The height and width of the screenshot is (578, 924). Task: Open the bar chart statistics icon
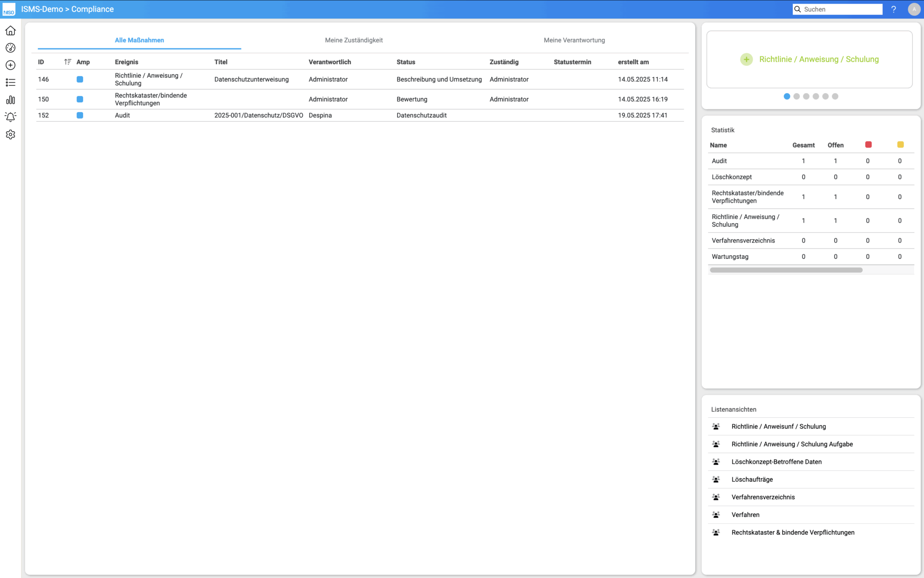point(10,100)
